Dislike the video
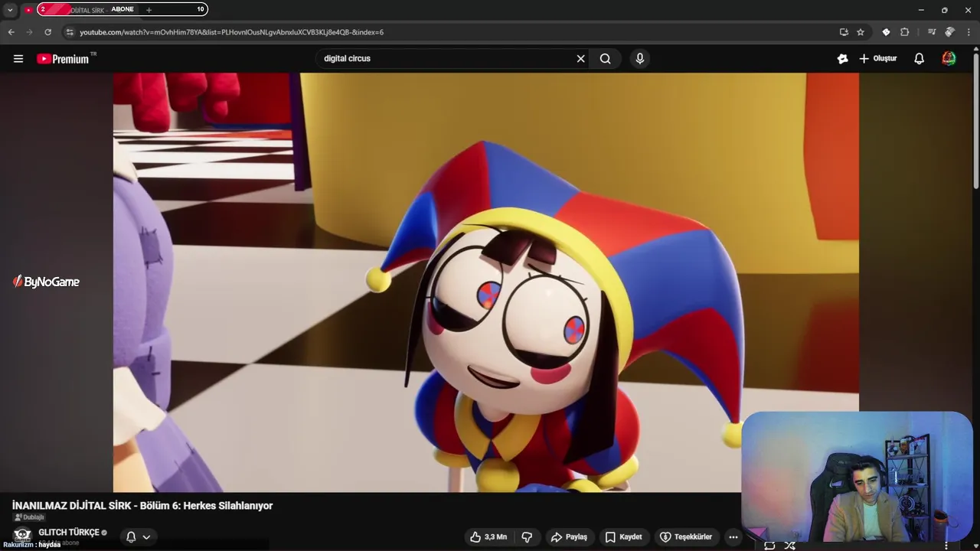Image resolution: width=980 pixels, height=551 pixels. pyautogui.click(x=527, y=537)
